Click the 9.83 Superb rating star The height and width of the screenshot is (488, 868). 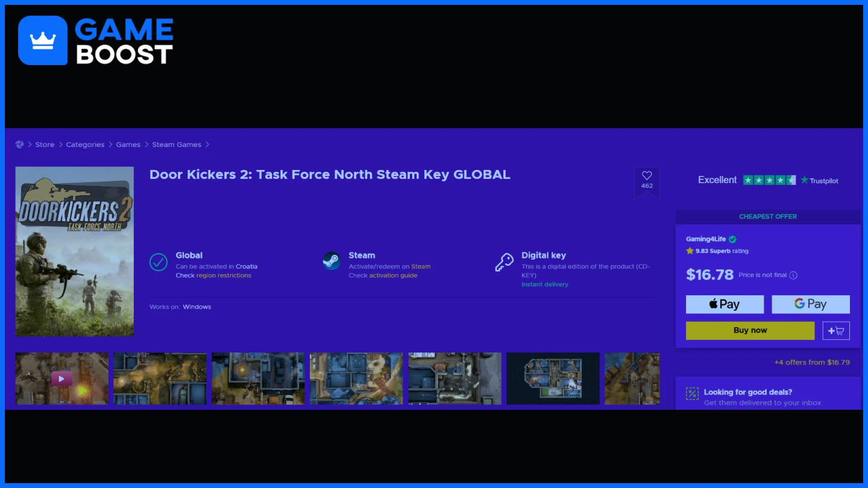pos(690,251)
